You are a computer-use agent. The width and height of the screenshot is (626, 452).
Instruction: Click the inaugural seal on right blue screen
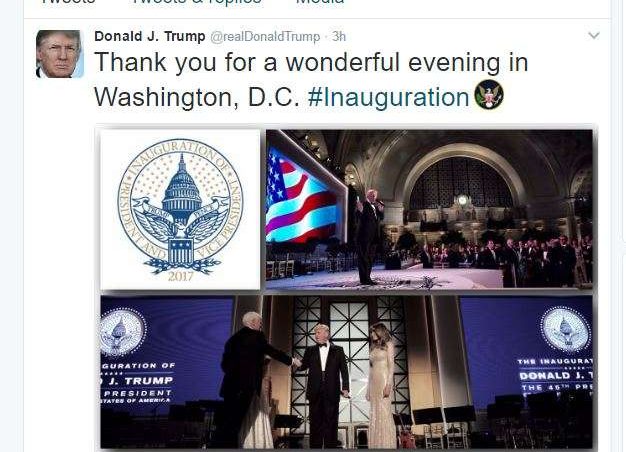(566, 330)
